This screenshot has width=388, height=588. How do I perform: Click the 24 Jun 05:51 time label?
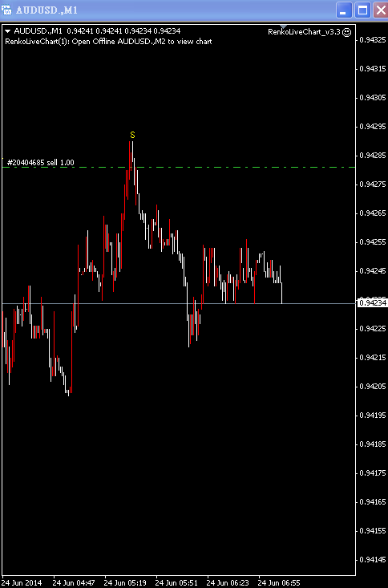tap(176, 583)
